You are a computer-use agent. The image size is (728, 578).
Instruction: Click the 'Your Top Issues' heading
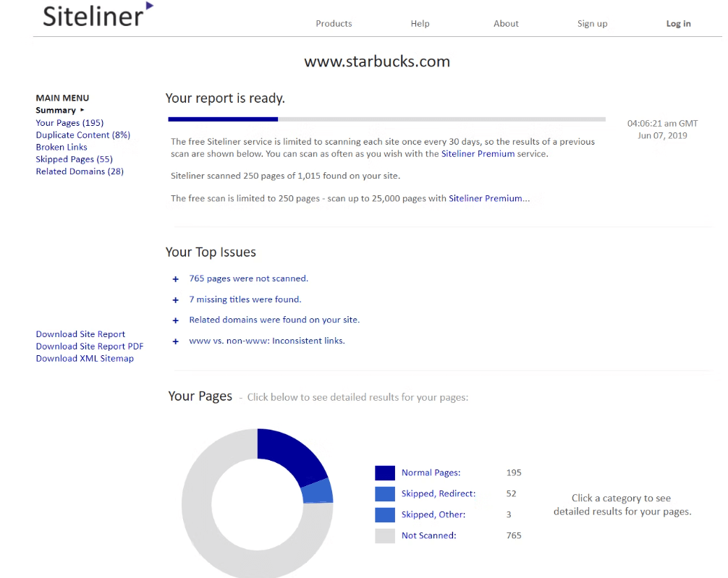tap(211, 252)
